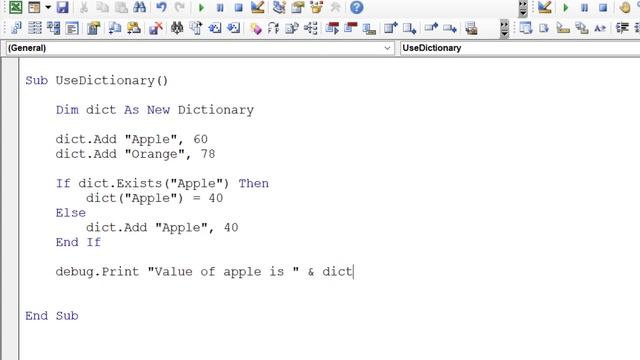Click the line dict.Add "Apple", 40

coord(162,228)
